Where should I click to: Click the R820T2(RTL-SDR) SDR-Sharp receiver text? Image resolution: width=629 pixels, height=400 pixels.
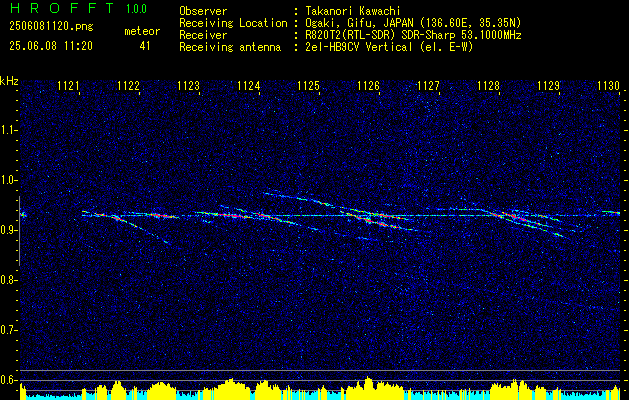[413, 35]
